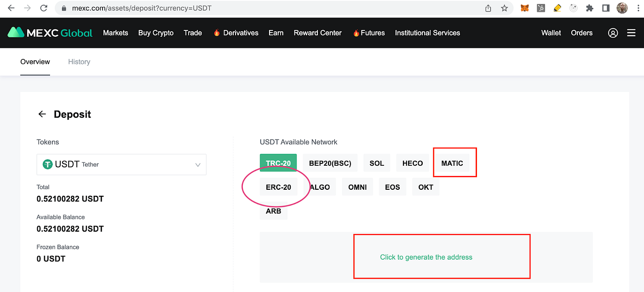Open Institutional Services
The width and height of the screenshot is (644, 292).
(427, 33)
